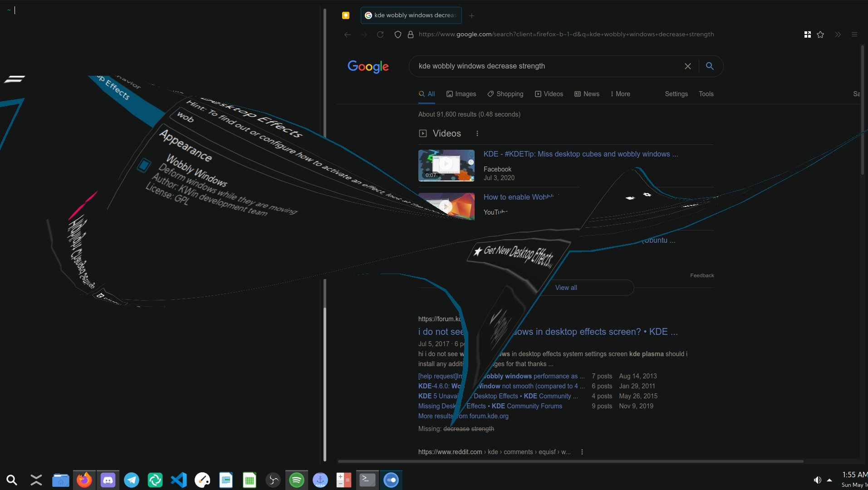Open the grid extension icon in Firefox toolbar
The image size is (868, 490).
[808, 34]
